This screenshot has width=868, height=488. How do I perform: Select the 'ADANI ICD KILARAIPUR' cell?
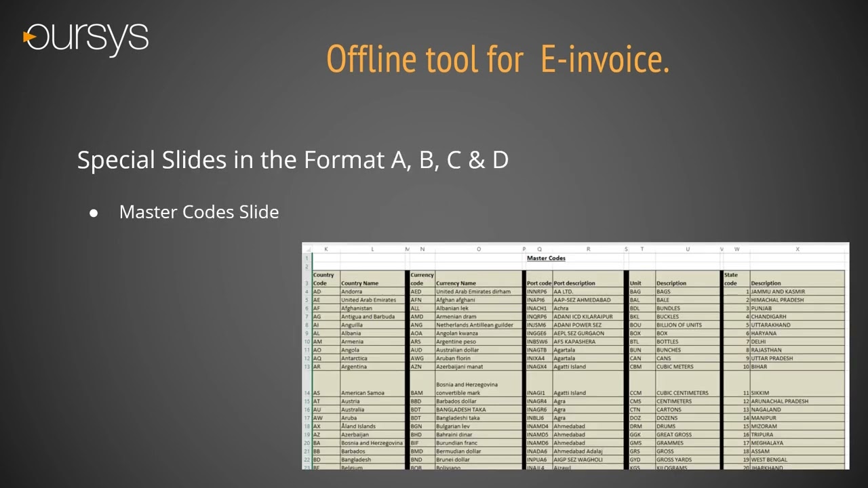point(588,317)
